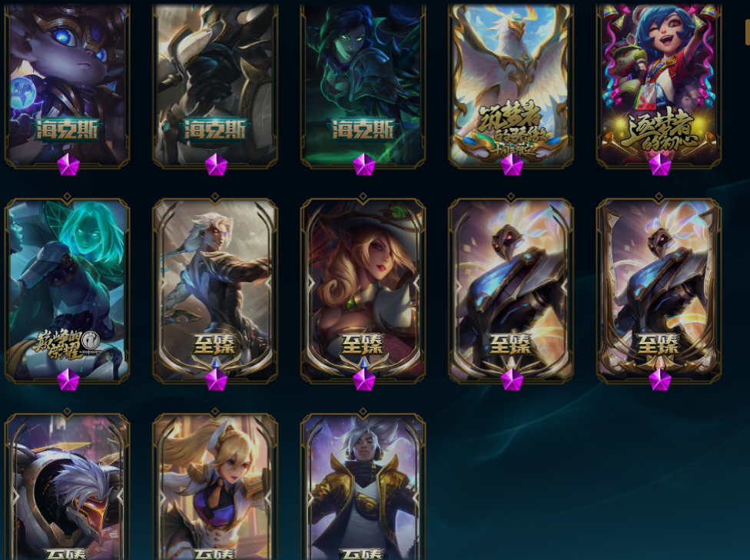
Task: Click the gem beneath the blonde witch 至臻 card
Action: 364,379
